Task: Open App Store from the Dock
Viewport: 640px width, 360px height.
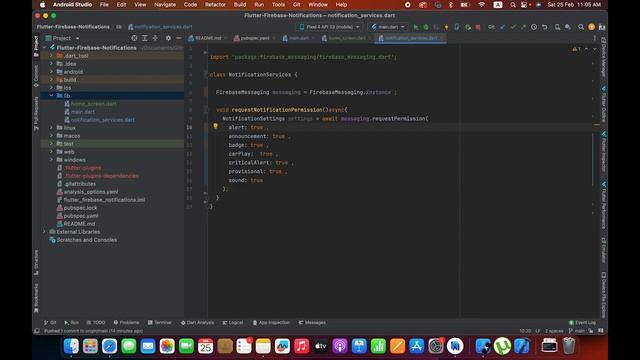Action: click(x=416, y=346)
